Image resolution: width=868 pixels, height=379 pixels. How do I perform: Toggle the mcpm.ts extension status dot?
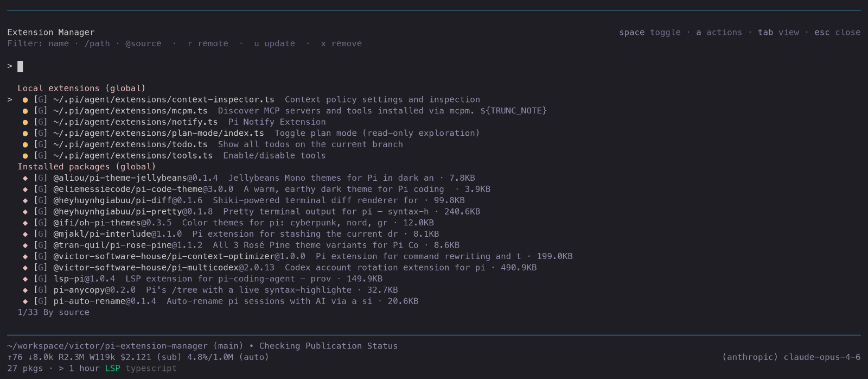pyautogui.click(x=25, y=111)
